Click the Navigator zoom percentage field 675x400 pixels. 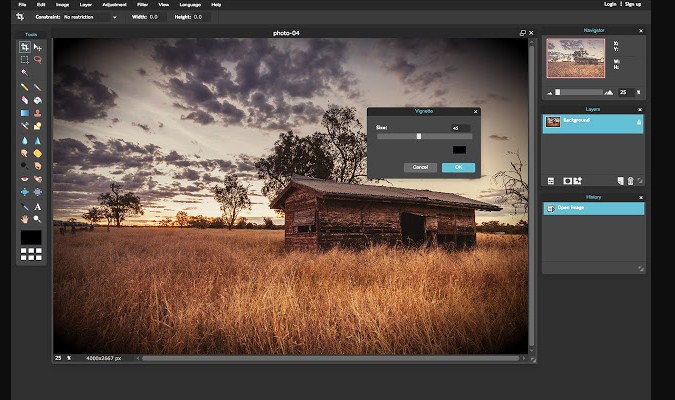pos(625,92)
